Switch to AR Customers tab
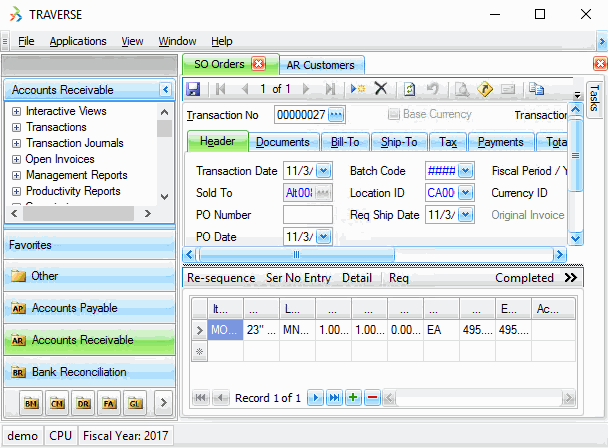 pos(321,65)
